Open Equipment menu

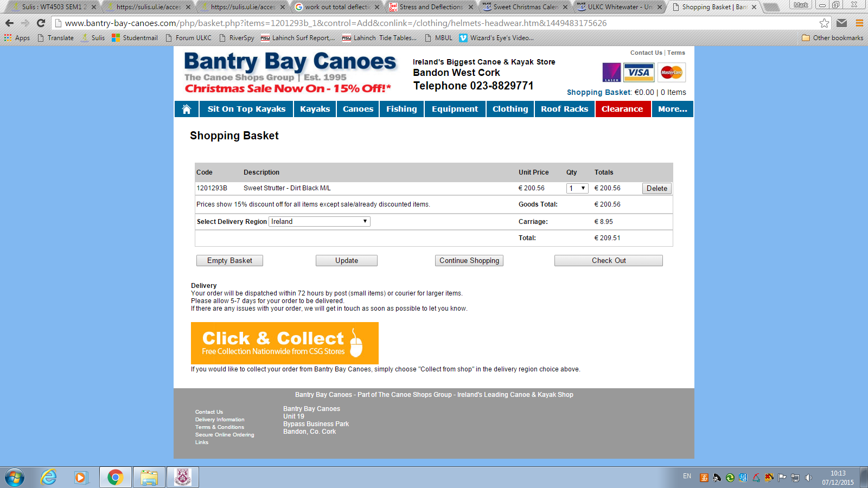[455, 109]
